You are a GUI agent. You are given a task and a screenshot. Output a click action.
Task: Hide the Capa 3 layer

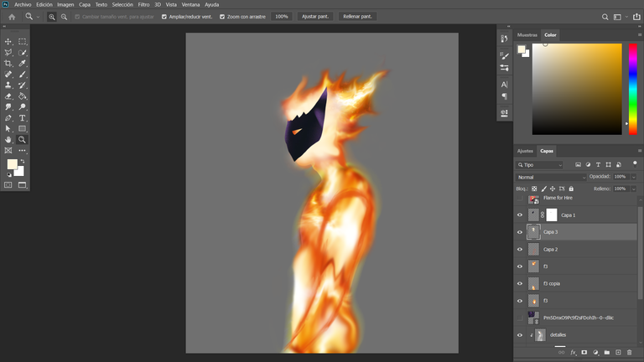pos(520,232)
